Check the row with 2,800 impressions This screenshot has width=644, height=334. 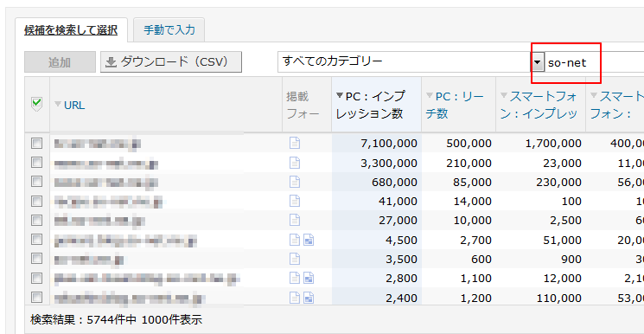tap(37, 278)
